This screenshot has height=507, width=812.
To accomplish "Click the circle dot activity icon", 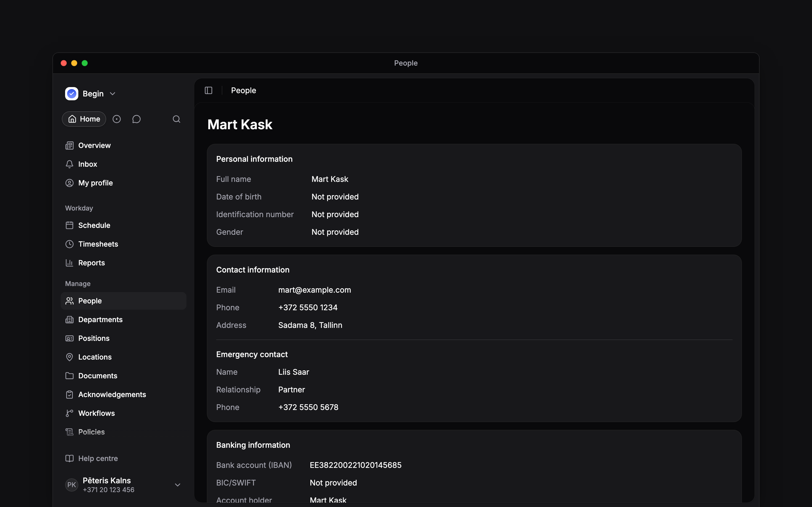I will pyautogui.click(x=116, y=119).
